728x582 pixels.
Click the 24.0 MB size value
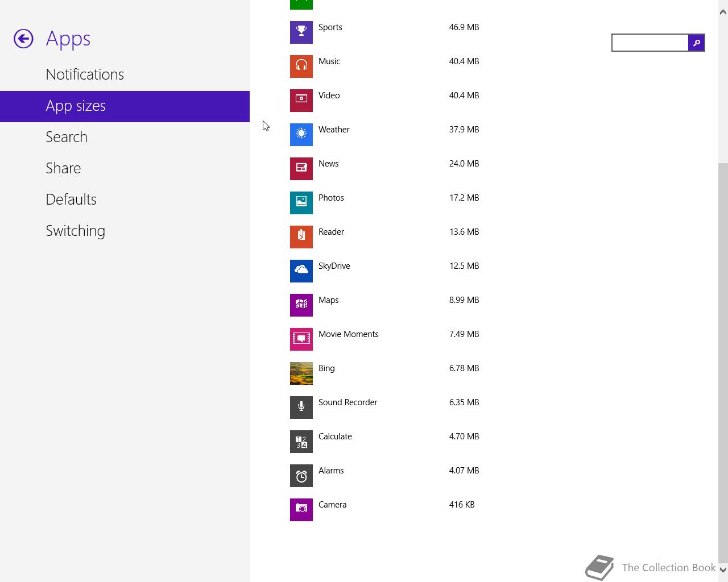(464, 164)
